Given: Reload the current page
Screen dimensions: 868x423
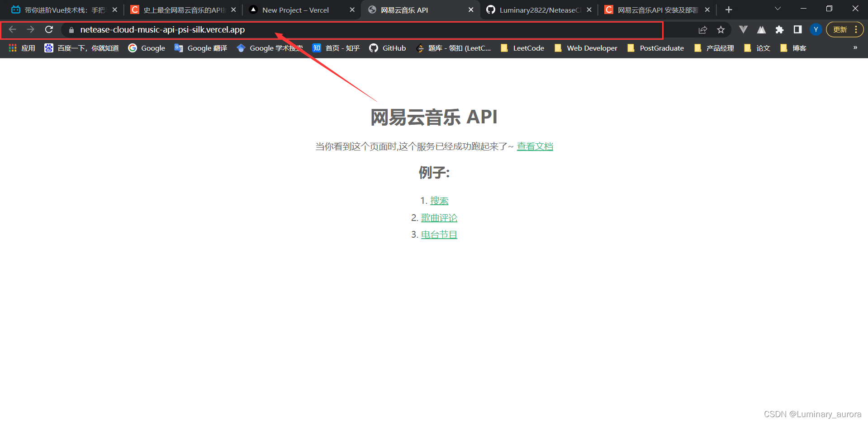Looking at the screenshot, I should [49, 30].
